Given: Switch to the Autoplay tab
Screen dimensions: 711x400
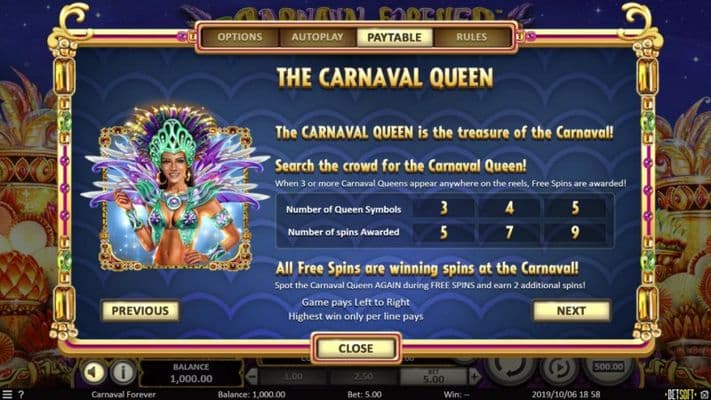Looking at the screenshot, I should [x=317, y=37].
